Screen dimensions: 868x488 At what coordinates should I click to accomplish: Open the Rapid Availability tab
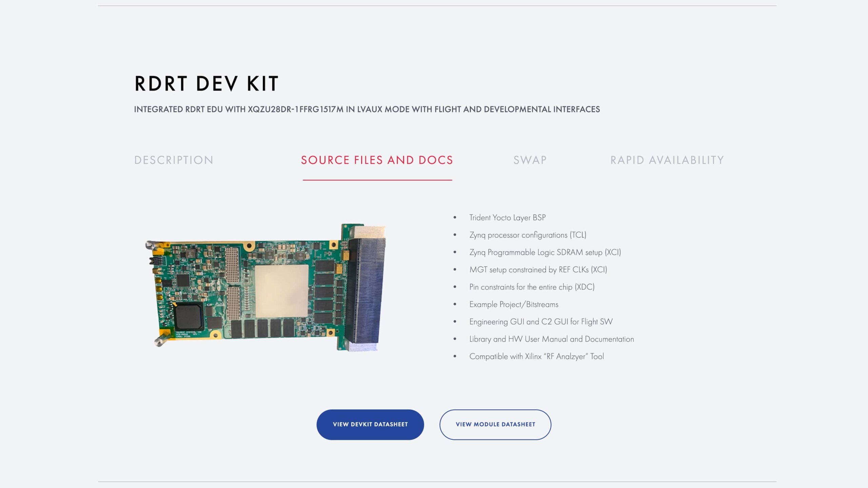coord(667,160)
